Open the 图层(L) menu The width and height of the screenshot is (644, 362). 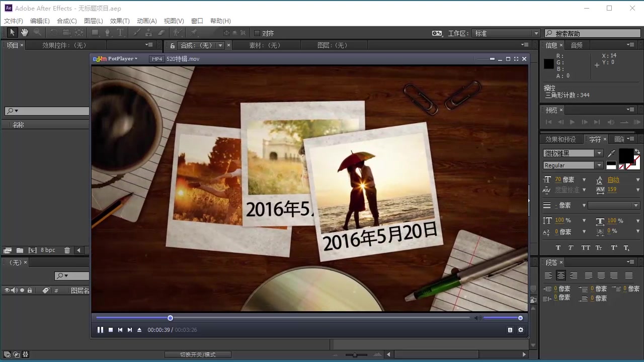coord(94,21)
